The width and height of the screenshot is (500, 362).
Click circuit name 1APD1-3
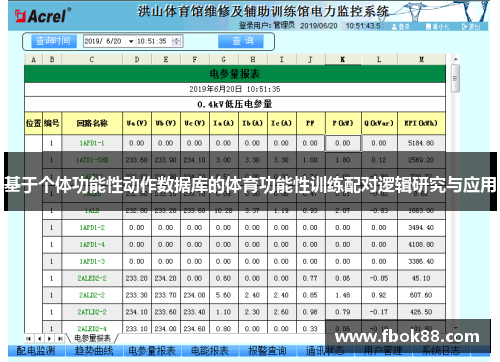tap(92, 262)
